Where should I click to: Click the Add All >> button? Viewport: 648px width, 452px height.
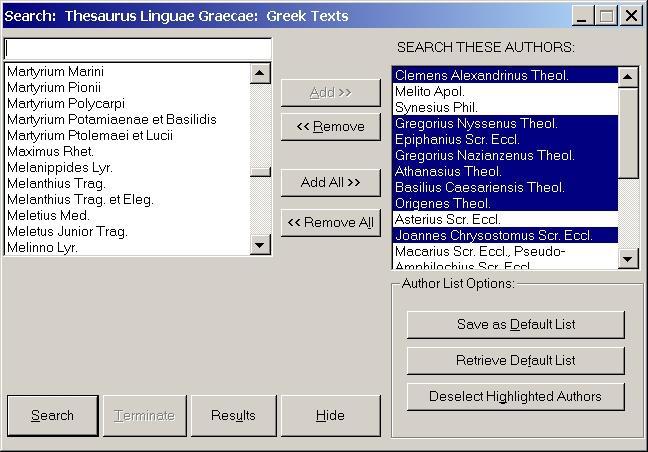(331, 182)
